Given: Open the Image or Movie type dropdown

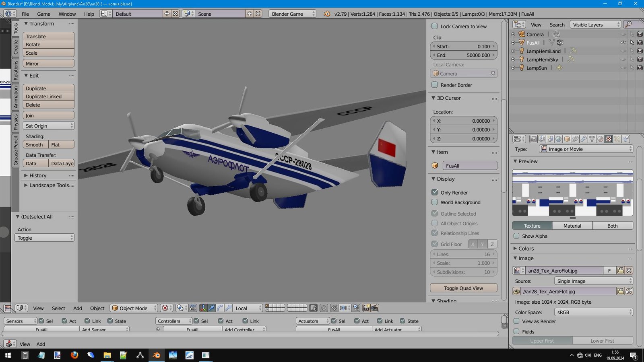Looking at the screenshot, I should [x=586, y=149].
